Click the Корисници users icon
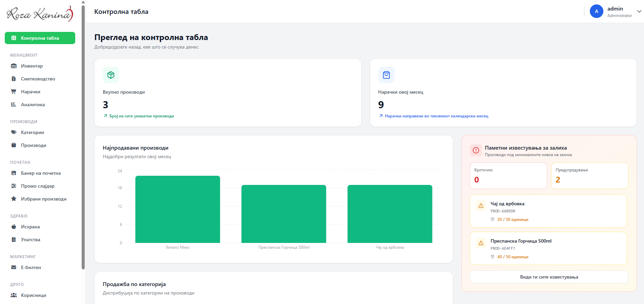 [14, 295]
